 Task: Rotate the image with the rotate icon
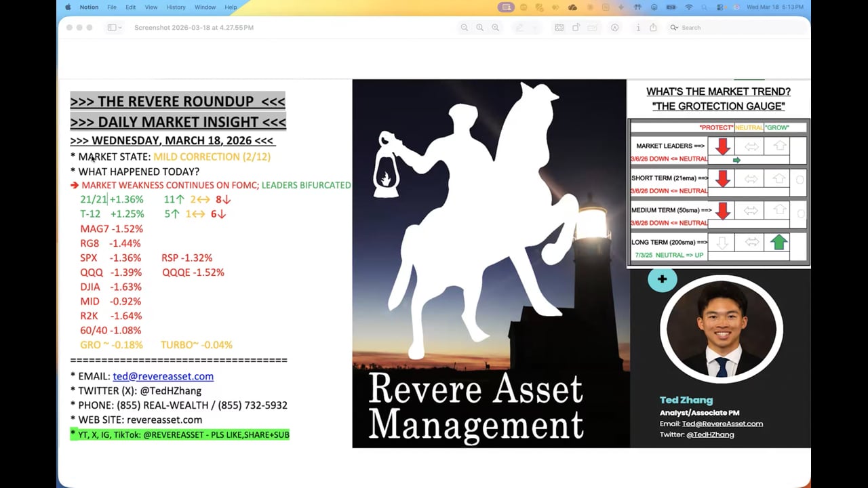point(576,28)
